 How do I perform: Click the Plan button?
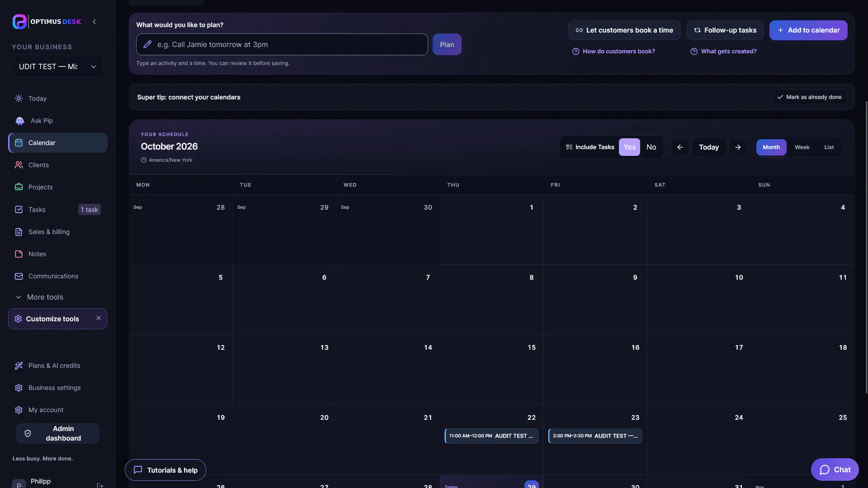(447, 44)
